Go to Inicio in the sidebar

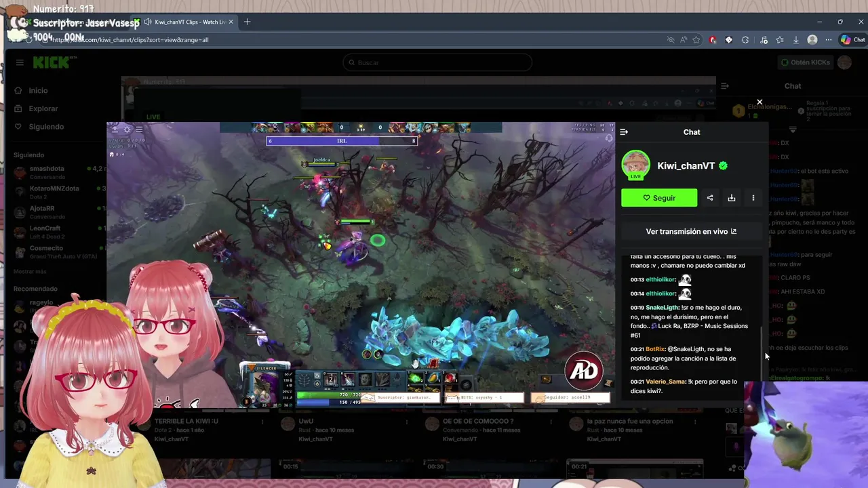coord(38,90)
